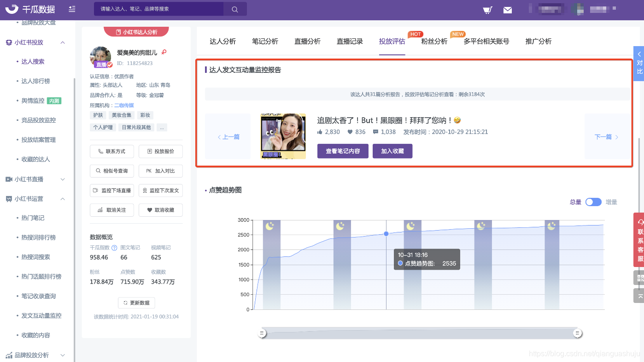Toggle the sidebar collapse menu icon
The image size is (644, 362).
point(72,9)
